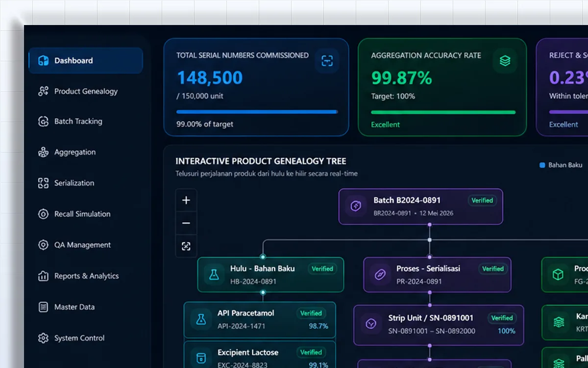Select the API Paracetamol node
Viewport: 588px width, 368px height.
click(260, 320)
